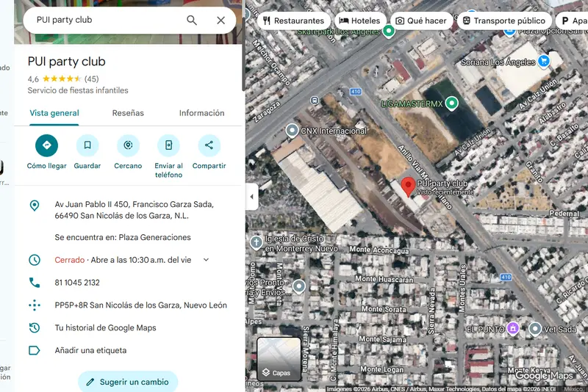Collapse the side panel arrow
This screenshot has width=588, height=392.
tap(251, 197)
